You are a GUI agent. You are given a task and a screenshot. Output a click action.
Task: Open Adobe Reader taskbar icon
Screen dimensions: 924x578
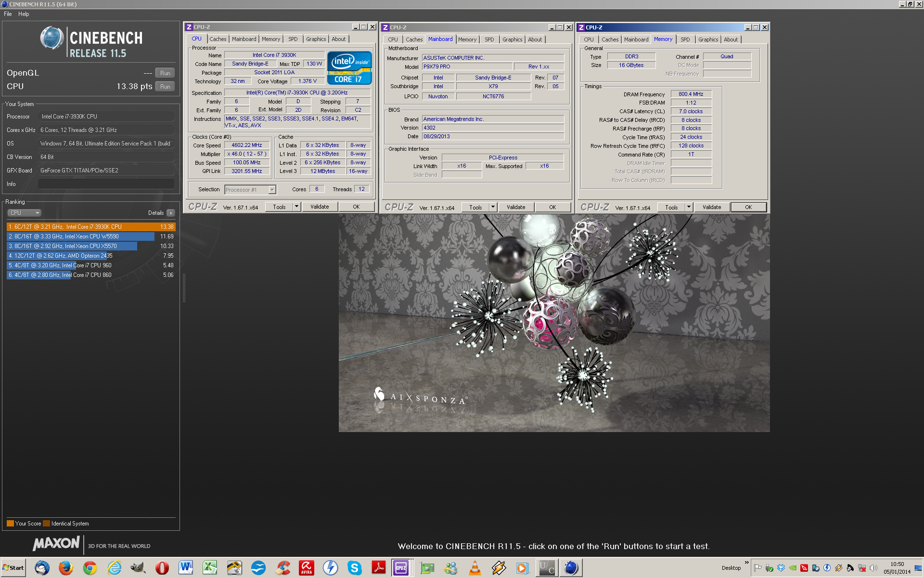[x=379, y=568]
